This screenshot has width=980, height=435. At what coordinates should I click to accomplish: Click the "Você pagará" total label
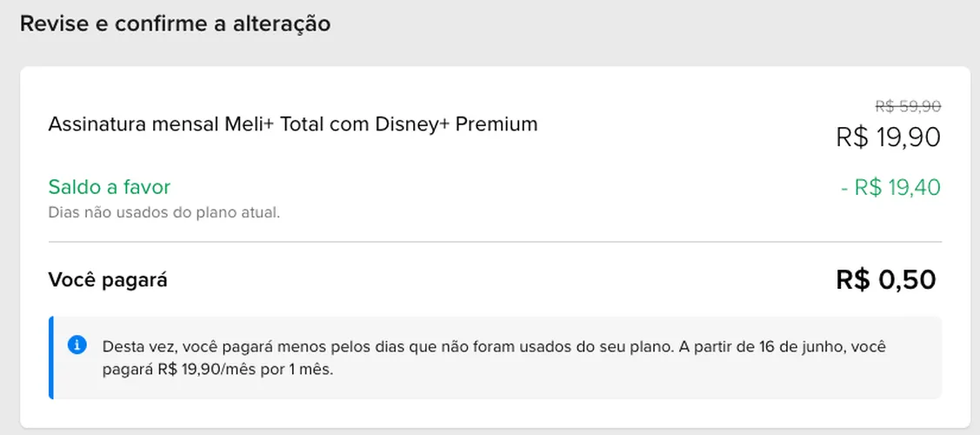coord(108,280)
